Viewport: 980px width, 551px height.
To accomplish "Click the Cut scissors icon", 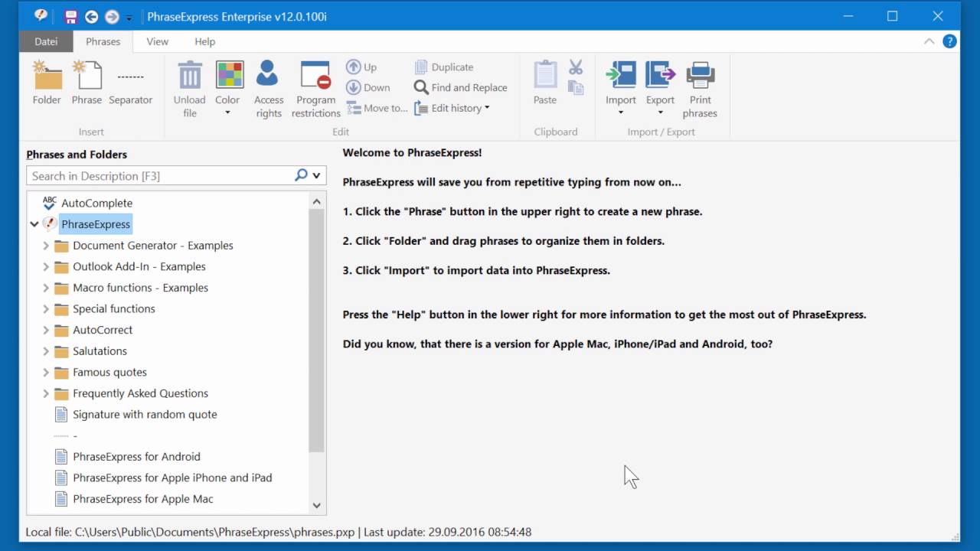I will pyautogui.click(x=576, y=67).
